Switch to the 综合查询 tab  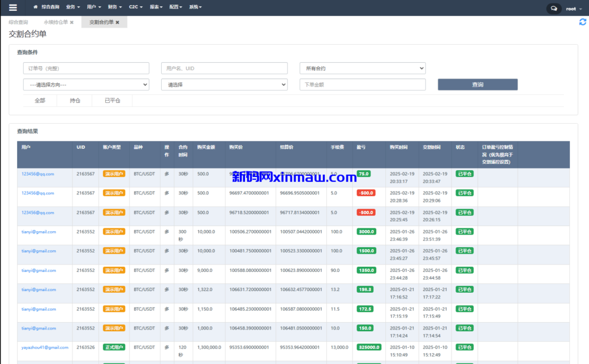18,22
